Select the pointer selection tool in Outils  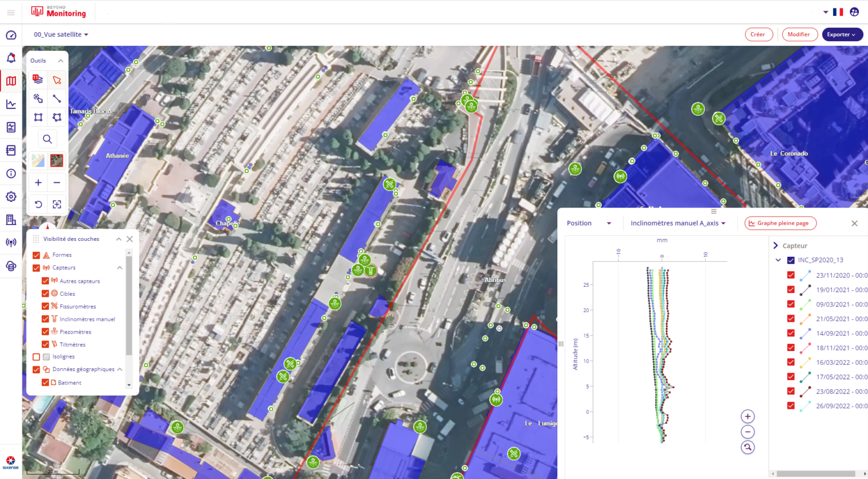[57, 80]
